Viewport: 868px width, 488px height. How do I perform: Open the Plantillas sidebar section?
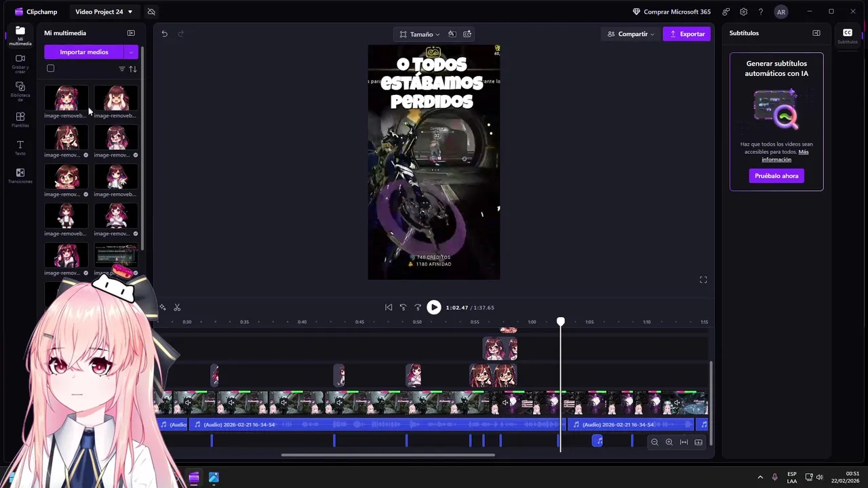tap(20, 120)
